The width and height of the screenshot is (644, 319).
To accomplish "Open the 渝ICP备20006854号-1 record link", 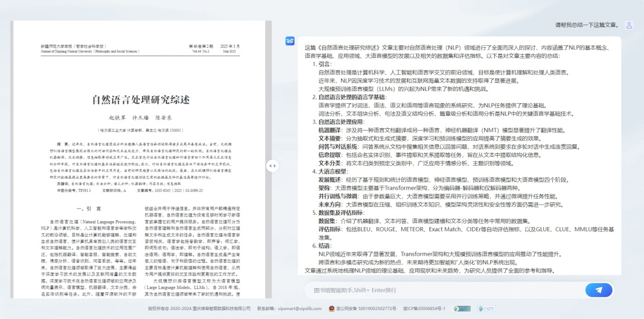I will [424, 309].
